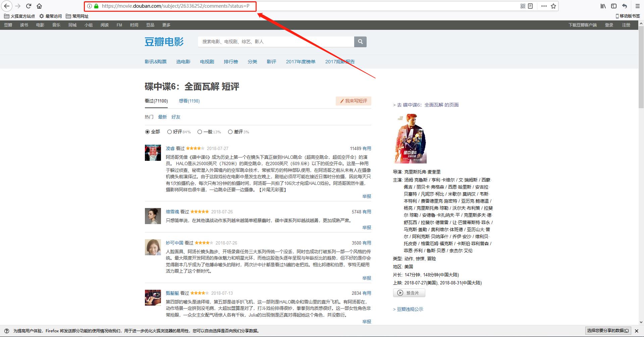Play the trailer via 预告片 button
This screenshot has width=644, height=337.
409,293
